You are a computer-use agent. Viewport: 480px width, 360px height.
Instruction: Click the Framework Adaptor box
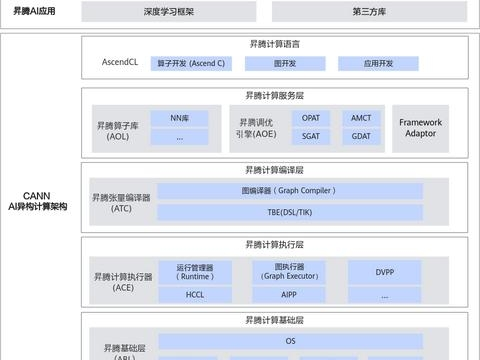(420, 129)
